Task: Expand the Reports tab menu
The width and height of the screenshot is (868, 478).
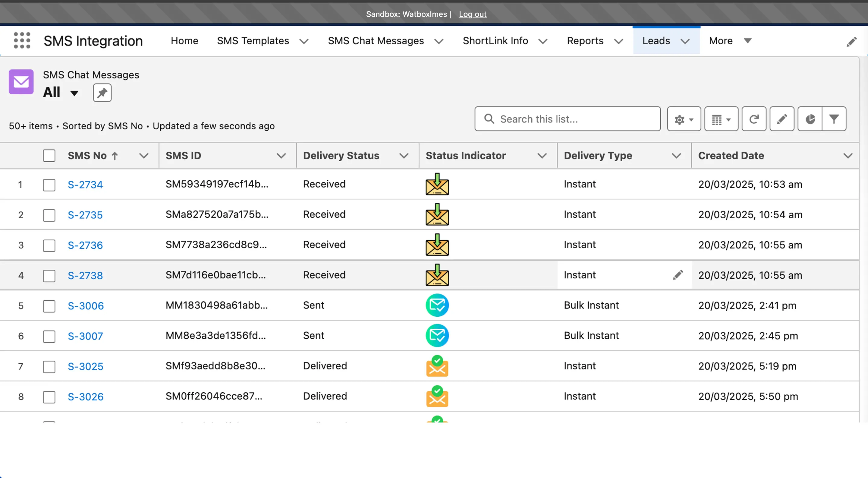Action: (x=619, y=41)
